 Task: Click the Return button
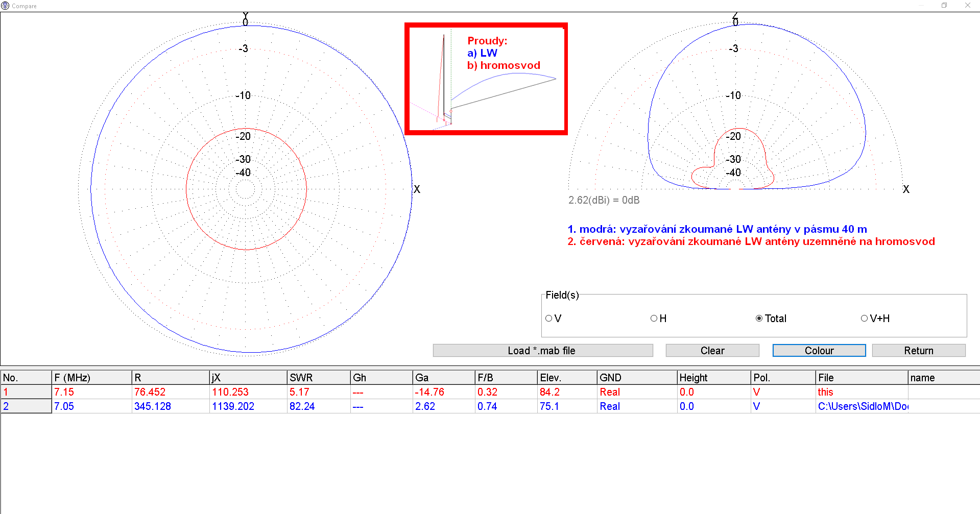tap(918, 351)
